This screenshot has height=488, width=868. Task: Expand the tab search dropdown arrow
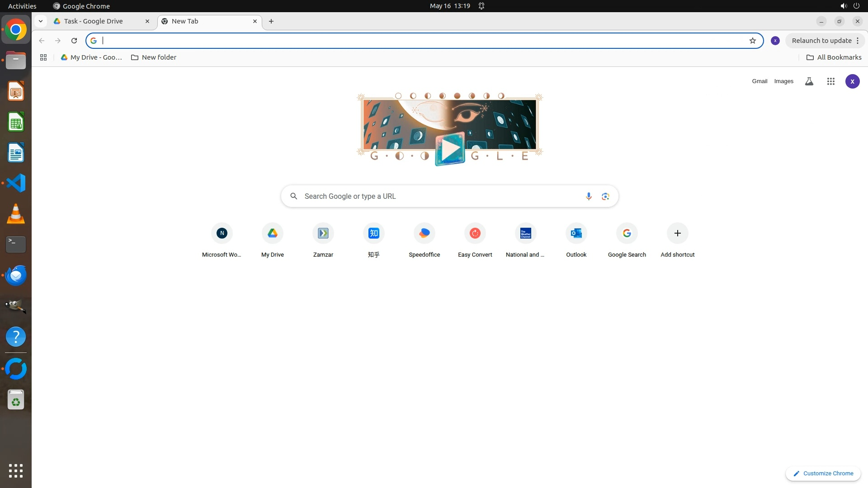[41, 21]
